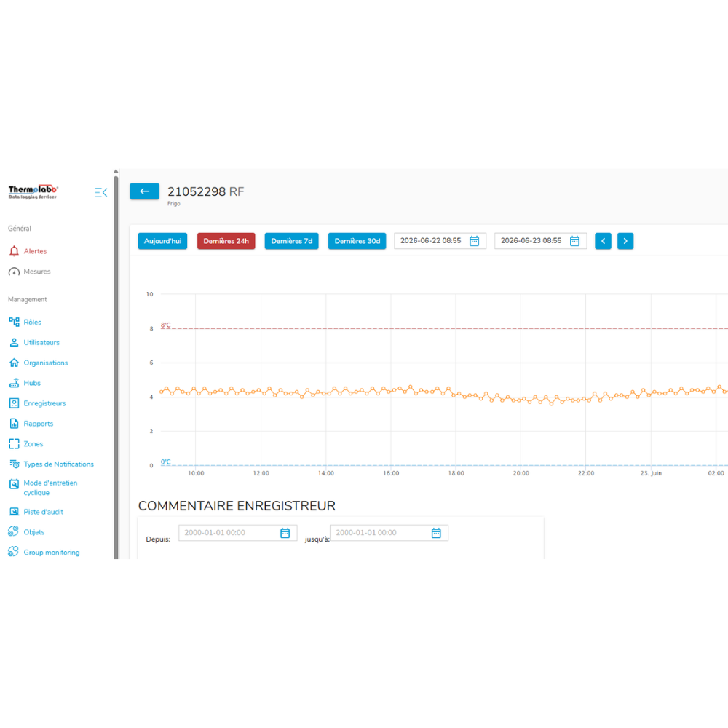Select Dernières 7d range

point(292,241)
